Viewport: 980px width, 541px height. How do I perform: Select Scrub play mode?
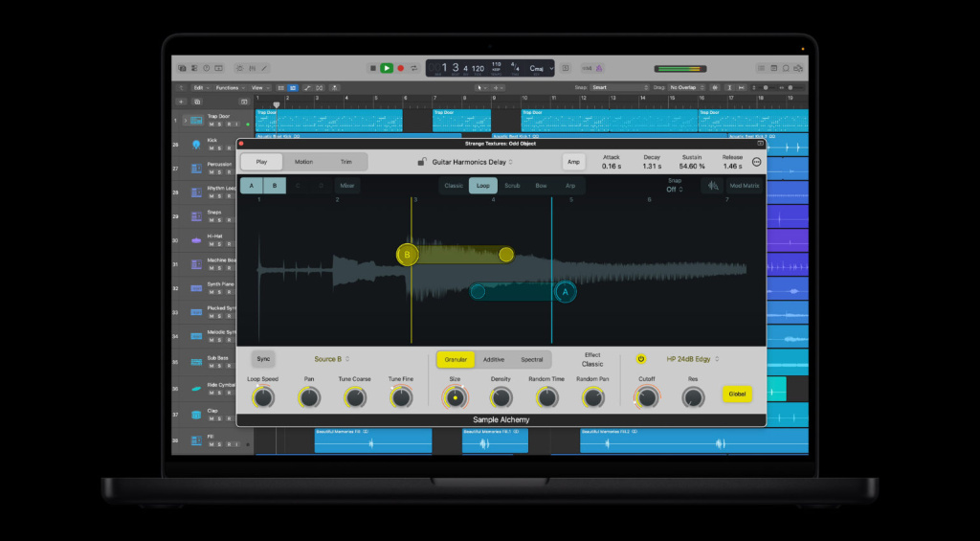(512, 186)
